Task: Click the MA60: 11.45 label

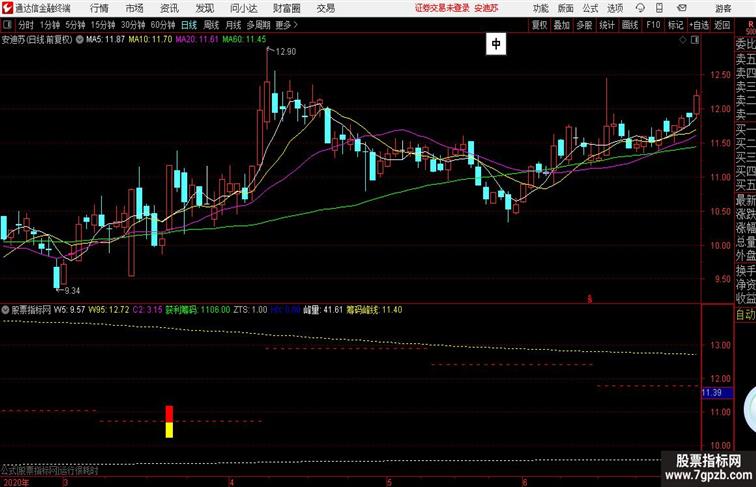Action: (x=244, y=40)
